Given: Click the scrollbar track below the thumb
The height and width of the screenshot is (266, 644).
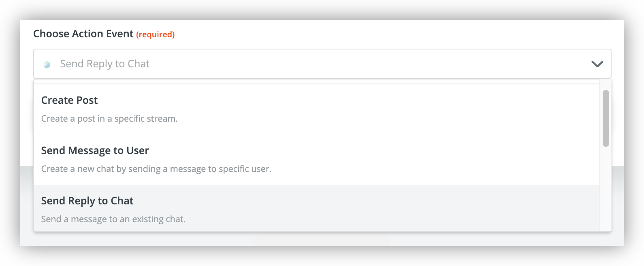Looking at the screenshot, I should point(606,189).
